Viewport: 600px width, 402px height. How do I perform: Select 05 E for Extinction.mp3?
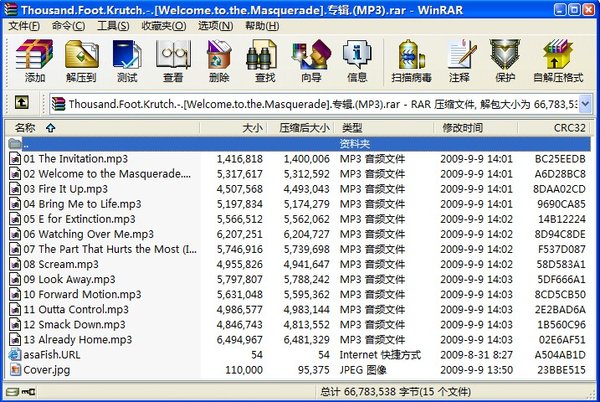coord(80,219)
